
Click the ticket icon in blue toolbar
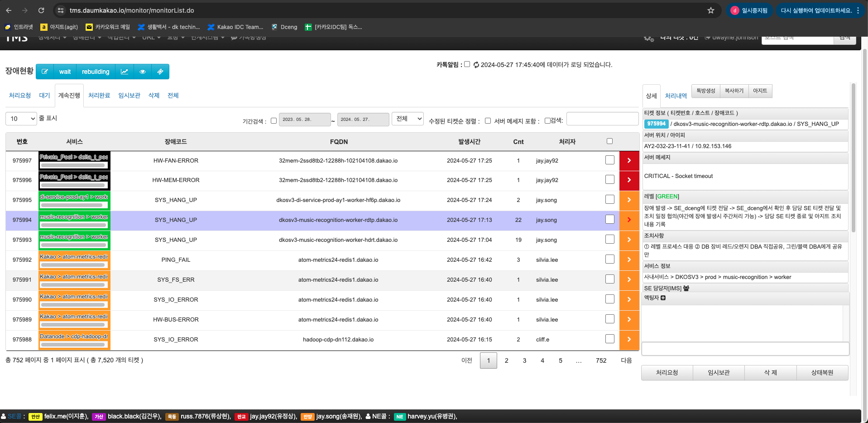(x=160, y=72)
